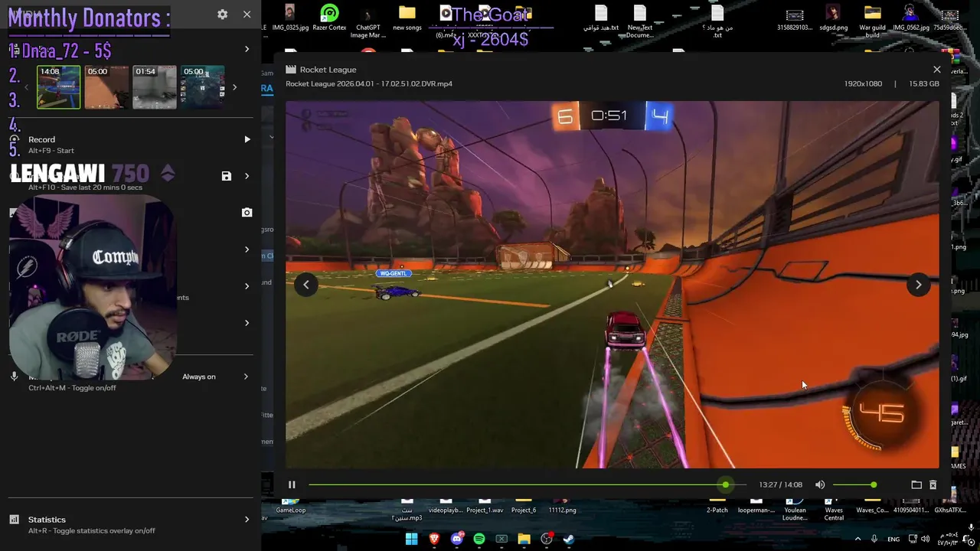Close the Rocket League video viewer
Viewport: 980px width, 551px height.
click(936, 70)
